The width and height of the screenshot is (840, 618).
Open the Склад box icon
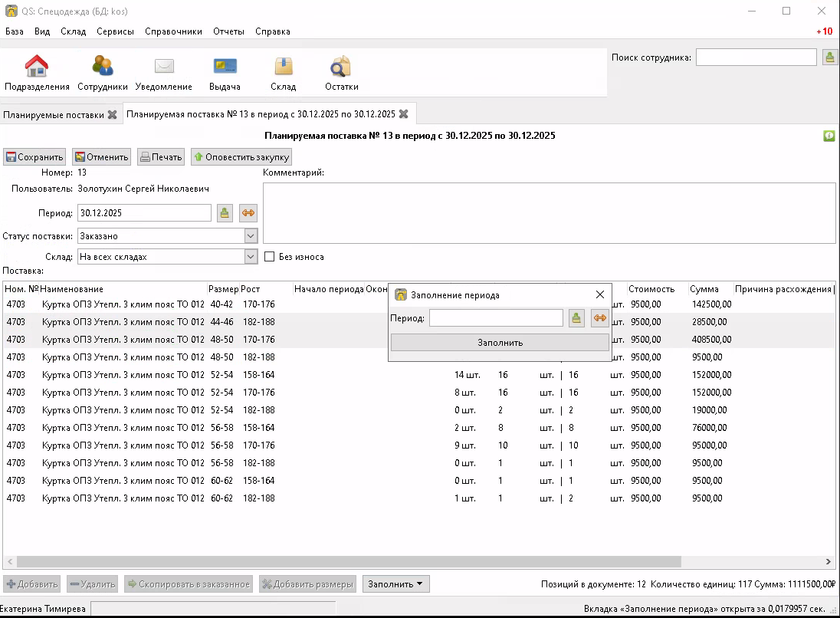point(283,67)
